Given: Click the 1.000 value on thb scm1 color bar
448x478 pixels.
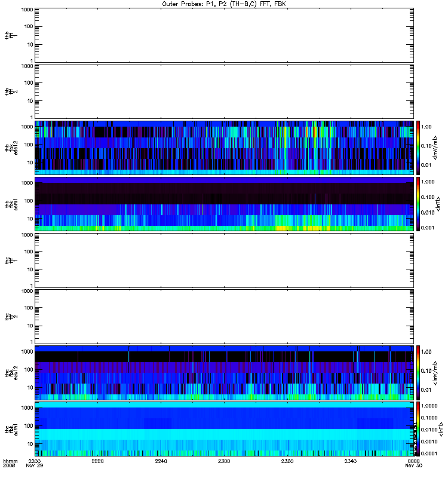Looking at the screenshot, I should (x=427, y=182).
